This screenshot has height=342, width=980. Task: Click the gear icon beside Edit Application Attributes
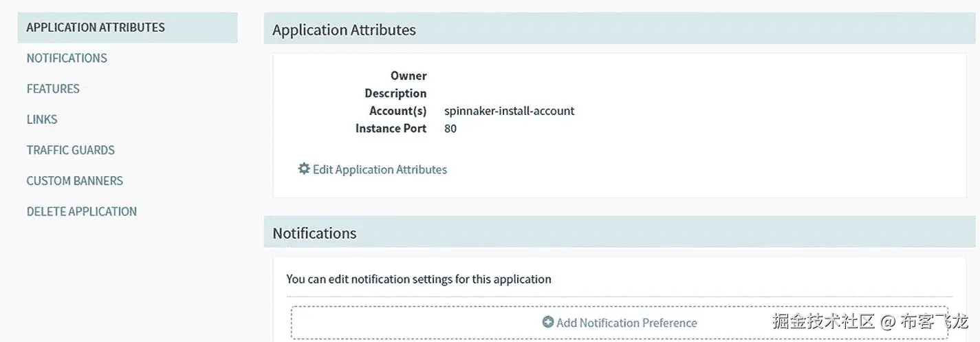[304, 169]
